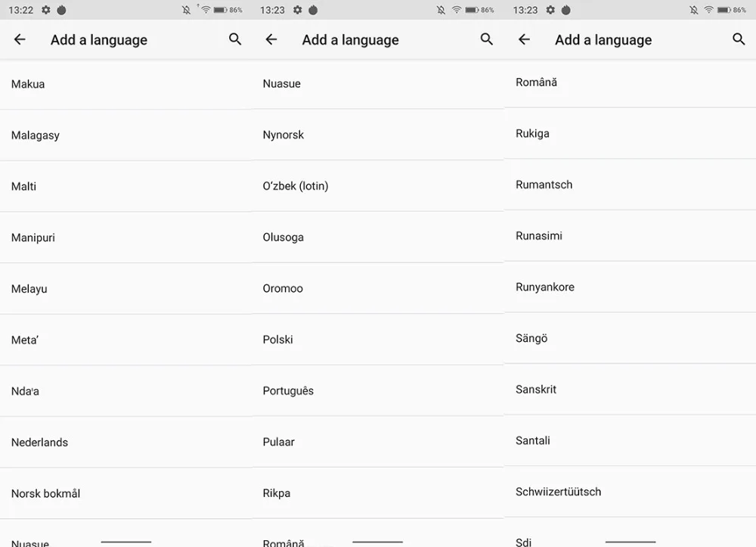
Task: Select Malti language entry
Action: 125,186
